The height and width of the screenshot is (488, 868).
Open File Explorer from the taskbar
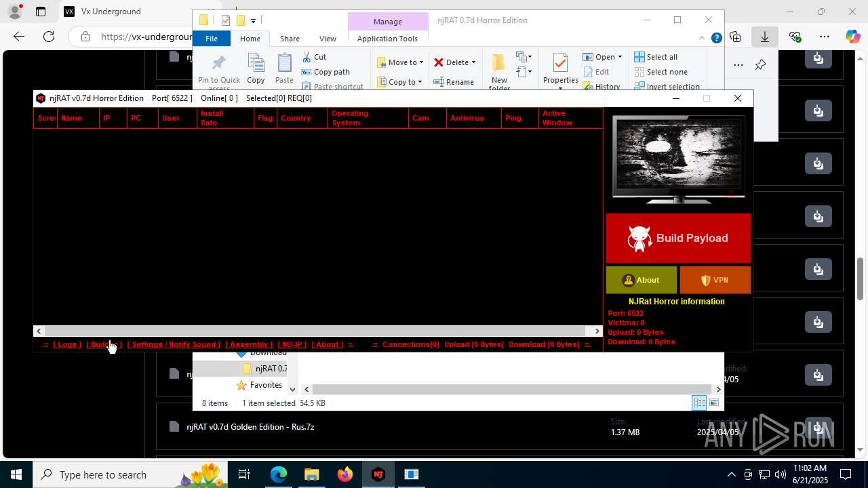tap(312, 474)
